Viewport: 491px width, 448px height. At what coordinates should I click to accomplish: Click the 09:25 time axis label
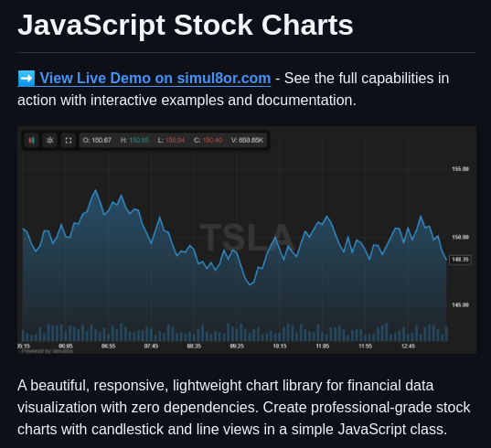[237, 346]
